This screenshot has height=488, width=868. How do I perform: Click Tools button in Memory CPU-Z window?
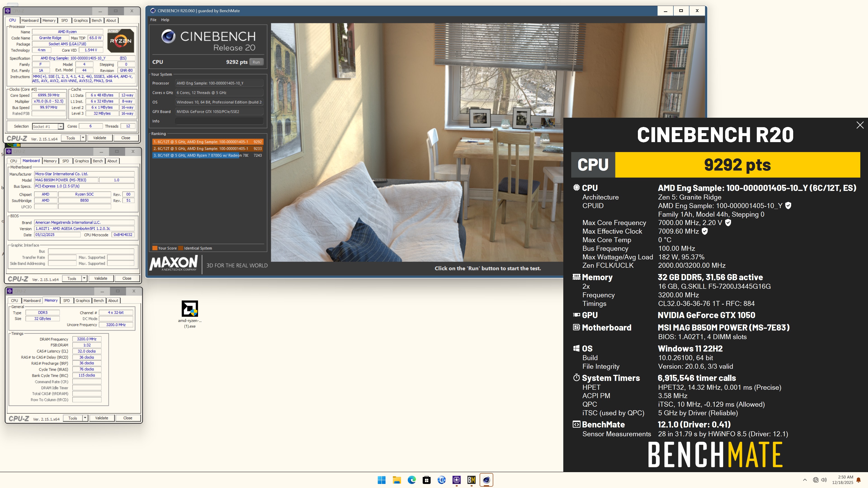[73, 418]
